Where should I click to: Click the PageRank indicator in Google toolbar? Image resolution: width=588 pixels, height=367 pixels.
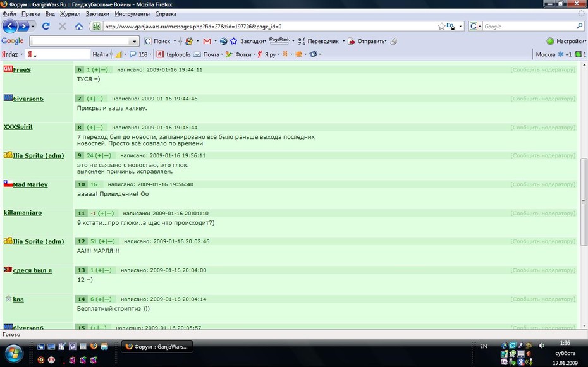point(279,40)
